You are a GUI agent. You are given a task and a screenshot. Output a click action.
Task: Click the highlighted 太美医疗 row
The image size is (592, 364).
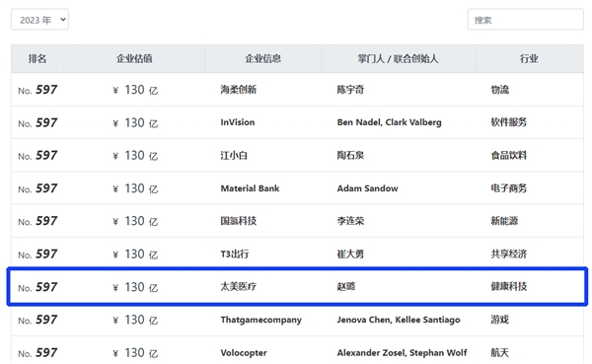297,287
